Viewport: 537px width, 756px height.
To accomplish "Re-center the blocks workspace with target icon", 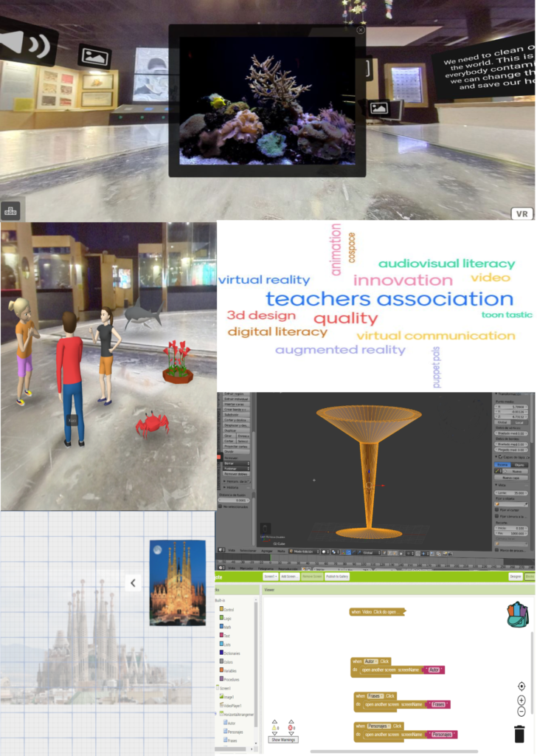I will pos(522,686).
